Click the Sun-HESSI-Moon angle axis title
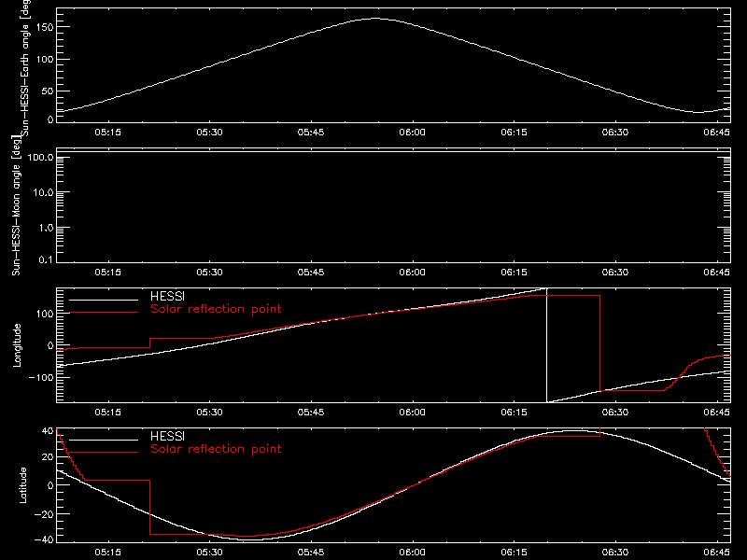This screenshot has height=560, width=747. click(x=17, y=205)
